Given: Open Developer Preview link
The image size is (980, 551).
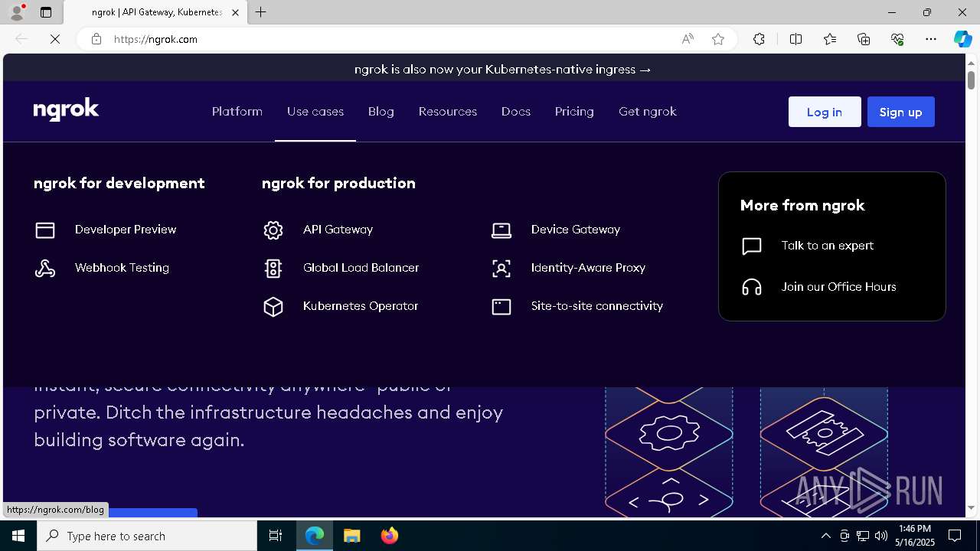Looking at the screenshot, I should tap(126, 230).
